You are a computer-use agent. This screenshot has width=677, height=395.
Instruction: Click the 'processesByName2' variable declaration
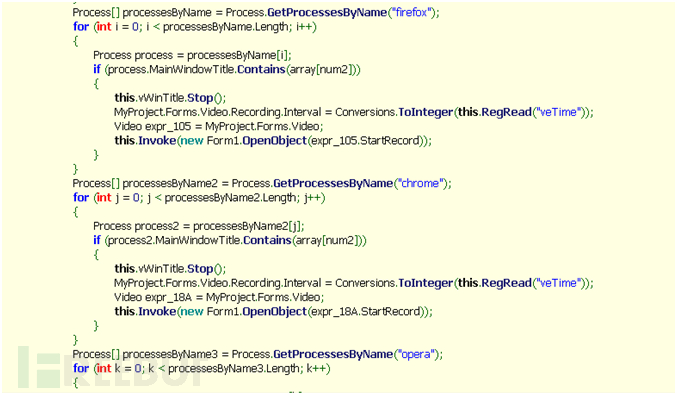pos(170,183)
